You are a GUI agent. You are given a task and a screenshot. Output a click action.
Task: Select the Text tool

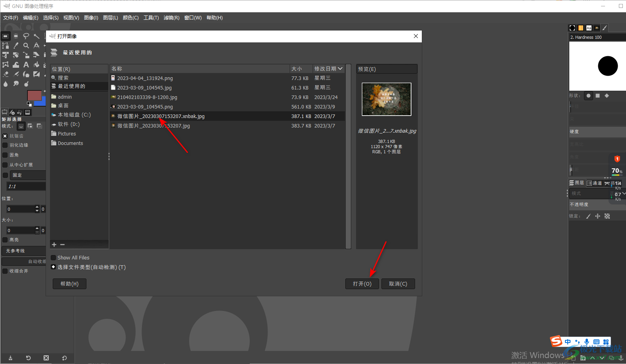point(26,65)
